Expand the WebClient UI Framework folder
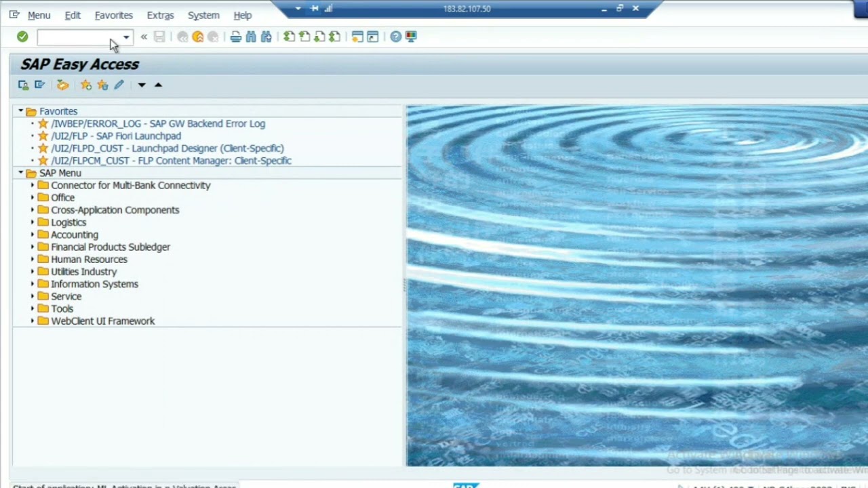The image size is (868, 488). [x=32, y=321]
